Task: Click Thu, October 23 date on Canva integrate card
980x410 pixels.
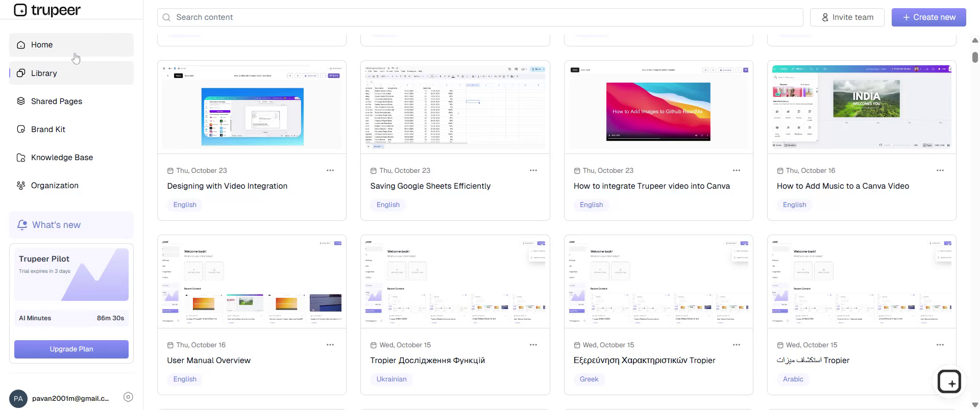Action: pyautogui.click(x=608, y=171)
